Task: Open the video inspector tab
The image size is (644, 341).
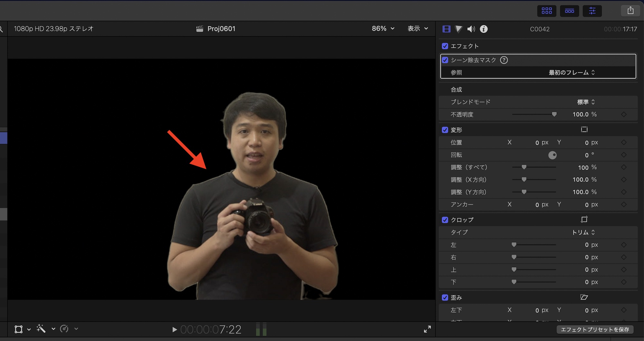Action: 446,29
